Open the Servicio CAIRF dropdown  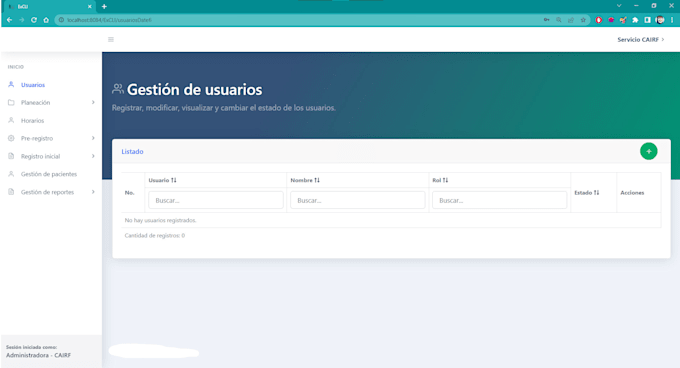(641, 39)
